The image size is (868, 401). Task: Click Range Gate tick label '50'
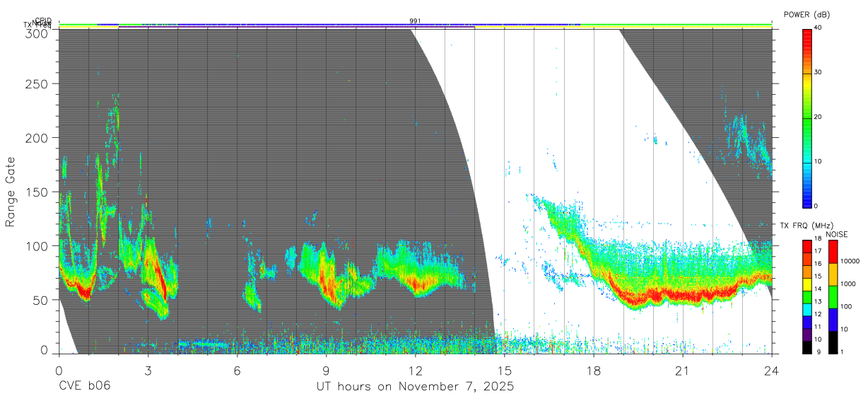tap(41, 300)
